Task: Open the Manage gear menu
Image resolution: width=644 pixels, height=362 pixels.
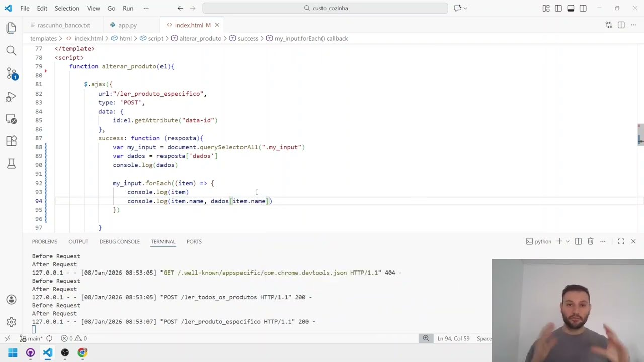Action: tap(11, 322)
